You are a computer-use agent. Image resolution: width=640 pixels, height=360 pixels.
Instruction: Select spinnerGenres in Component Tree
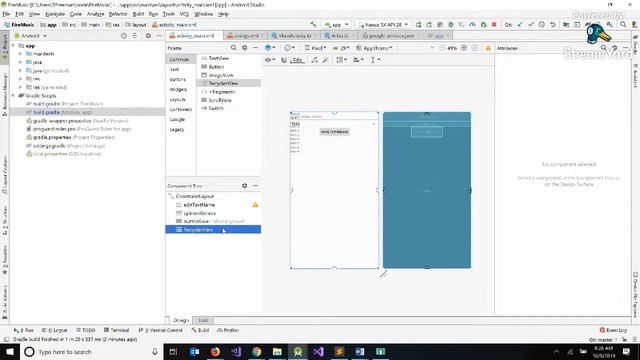(x=200, y=213)
